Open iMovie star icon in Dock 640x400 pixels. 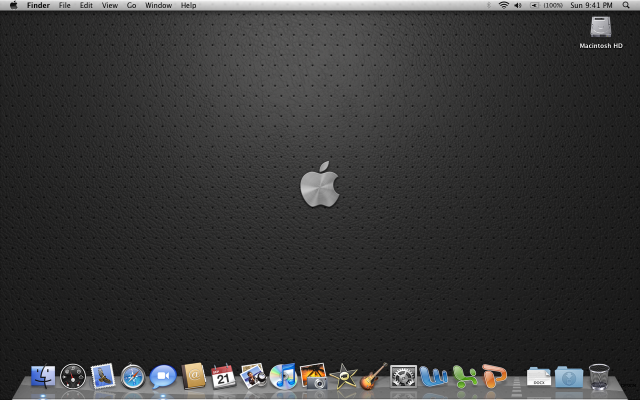pos(343,376)
